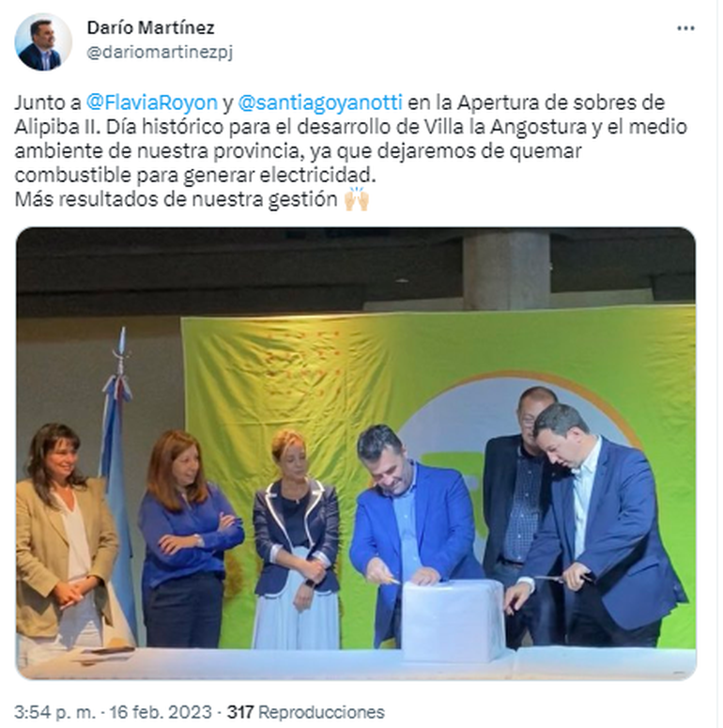Click Darío Martínez profile avatar
723x728 pixels.
pyautogui.click(x=43, y=41)
